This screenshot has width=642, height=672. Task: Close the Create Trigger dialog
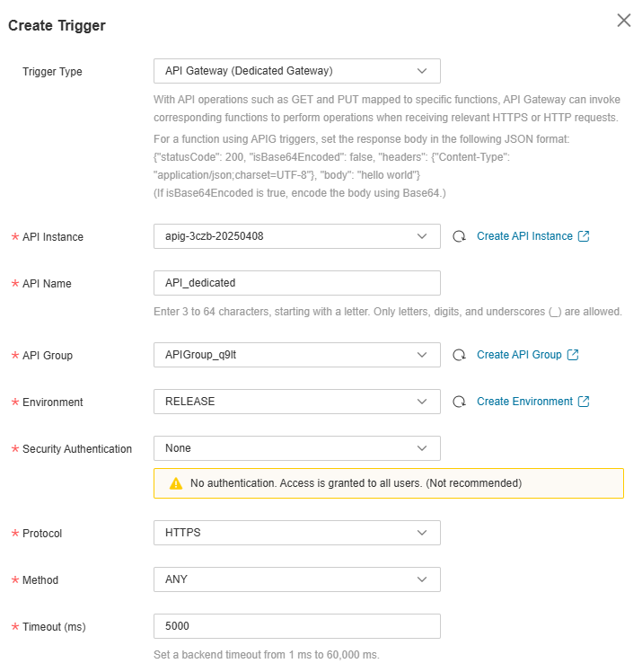623,21
